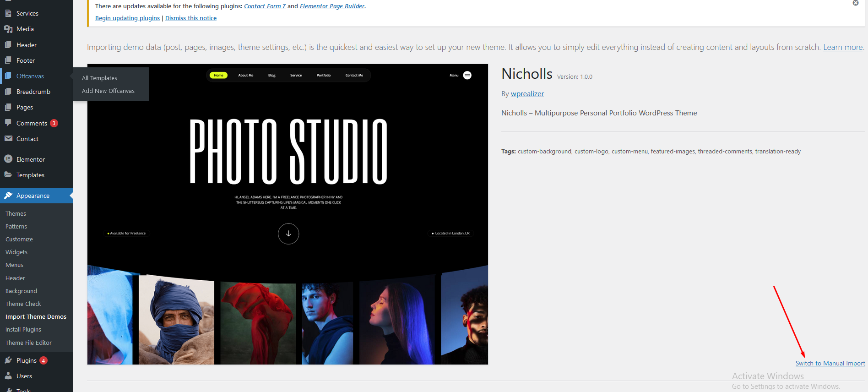Open Appearance Header submenu item
Screen dimensions: 868x392
(x=15, y=278)
